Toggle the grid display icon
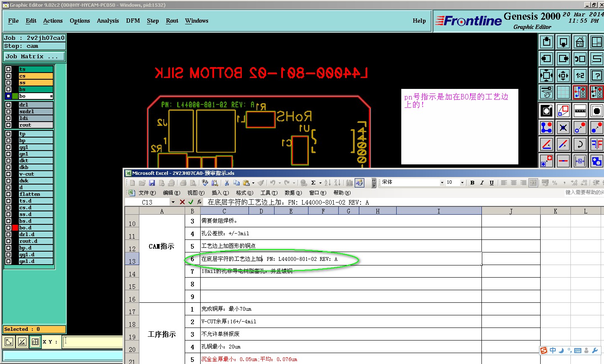The height and width of the screenshot is (364, 604). (563, 92)
